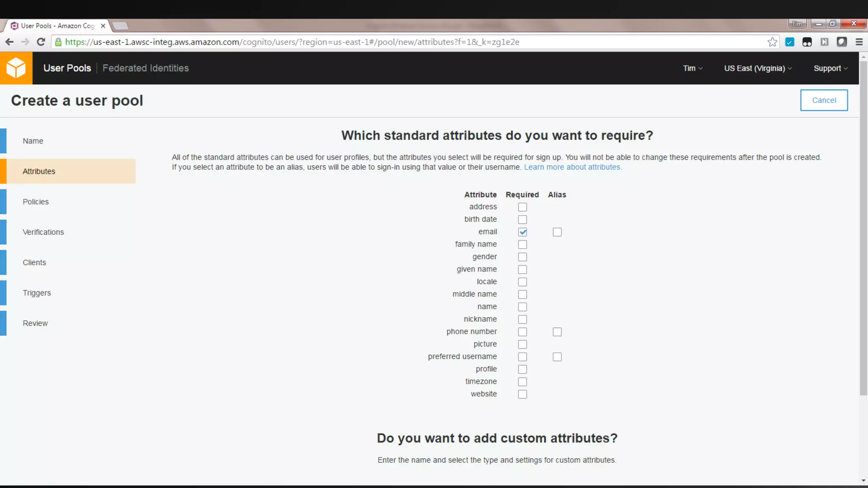
Task: Go to the Policies step
Action: pyautogui.click(x=36, y=202)
